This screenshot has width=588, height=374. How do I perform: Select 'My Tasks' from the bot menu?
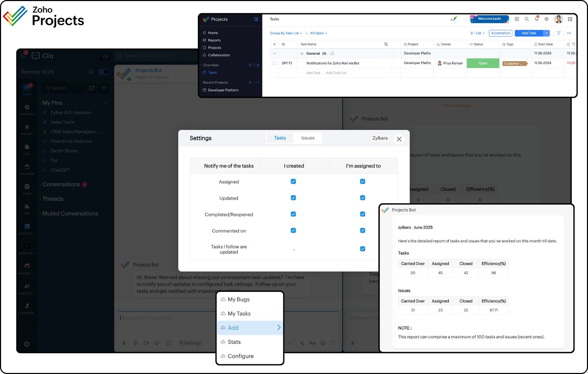pyautogui.click(x=239, y=313)
